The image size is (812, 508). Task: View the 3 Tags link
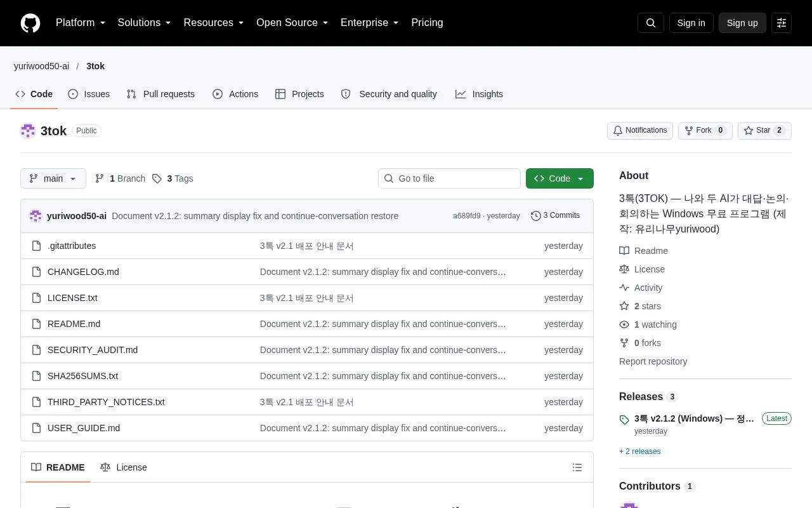point(173,178)
